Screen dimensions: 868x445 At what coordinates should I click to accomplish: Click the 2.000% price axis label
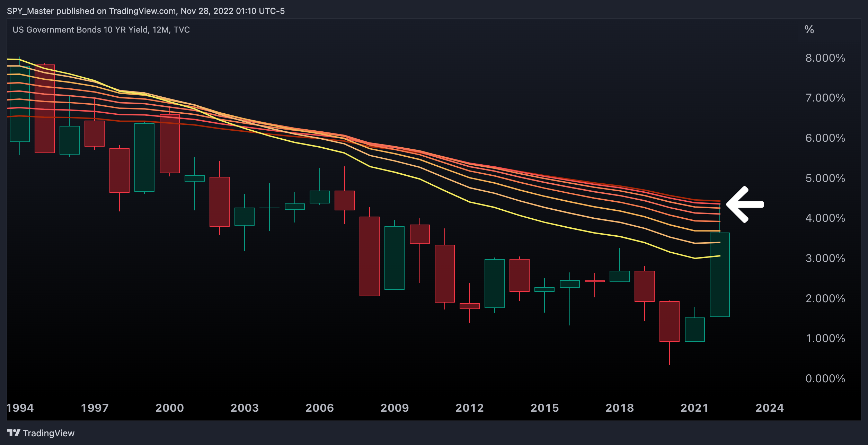pyautogui.click(x=825, y=298)
